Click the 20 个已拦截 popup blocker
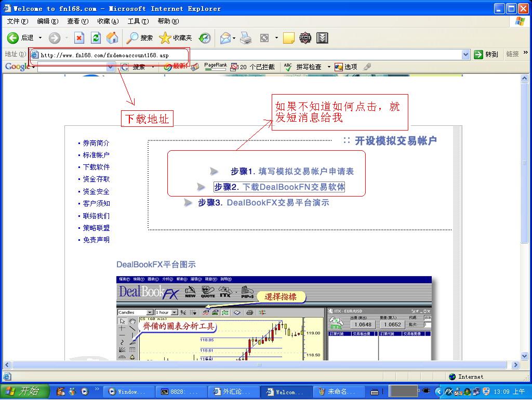 coord(252,67)
